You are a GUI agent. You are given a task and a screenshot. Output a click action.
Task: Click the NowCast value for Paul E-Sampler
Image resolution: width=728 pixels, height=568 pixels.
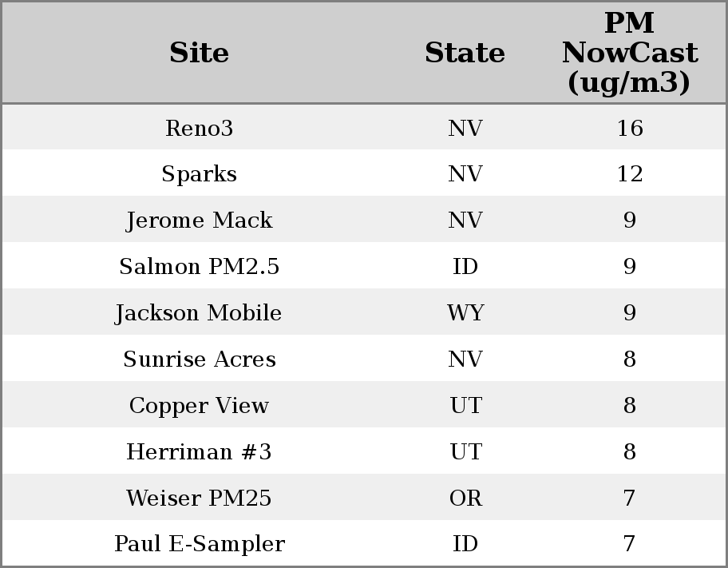(629, 544)
